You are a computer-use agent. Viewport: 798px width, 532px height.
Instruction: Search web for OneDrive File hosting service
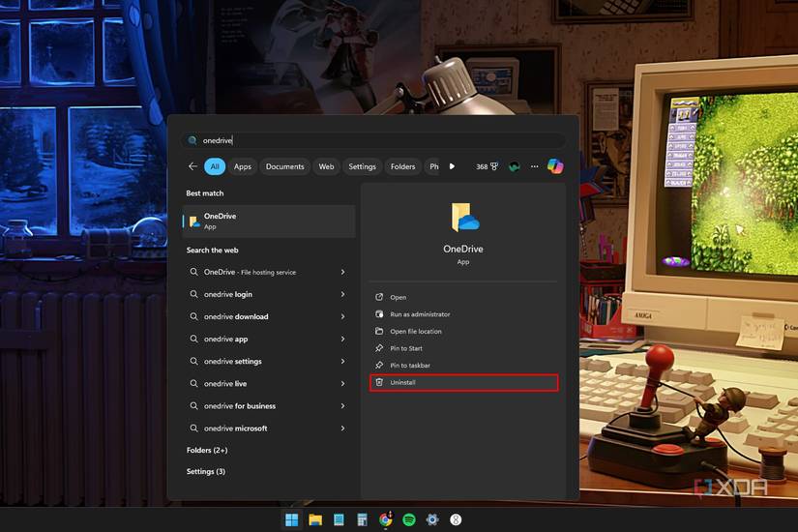click(250, 273)
